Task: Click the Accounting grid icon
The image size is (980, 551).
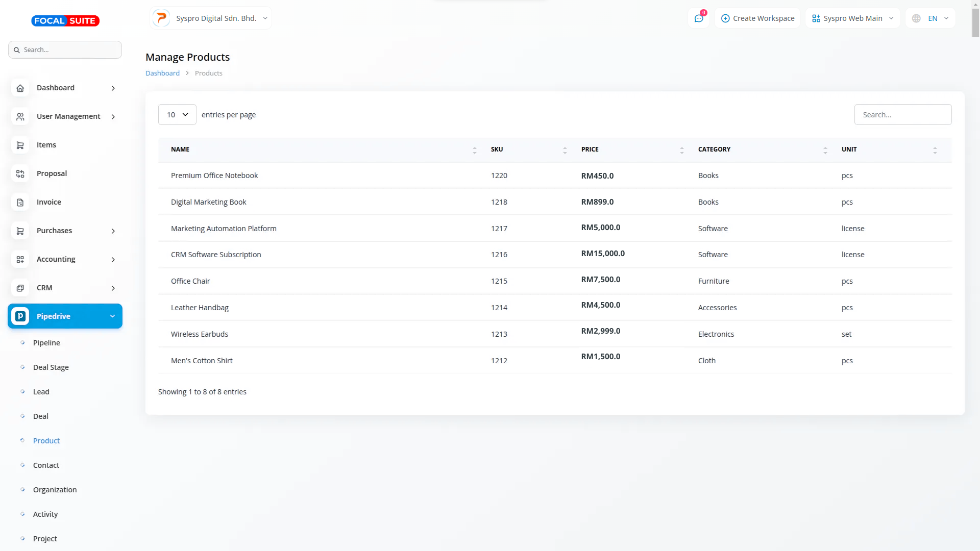Action: pyautogui.click(x=20, y=260)
